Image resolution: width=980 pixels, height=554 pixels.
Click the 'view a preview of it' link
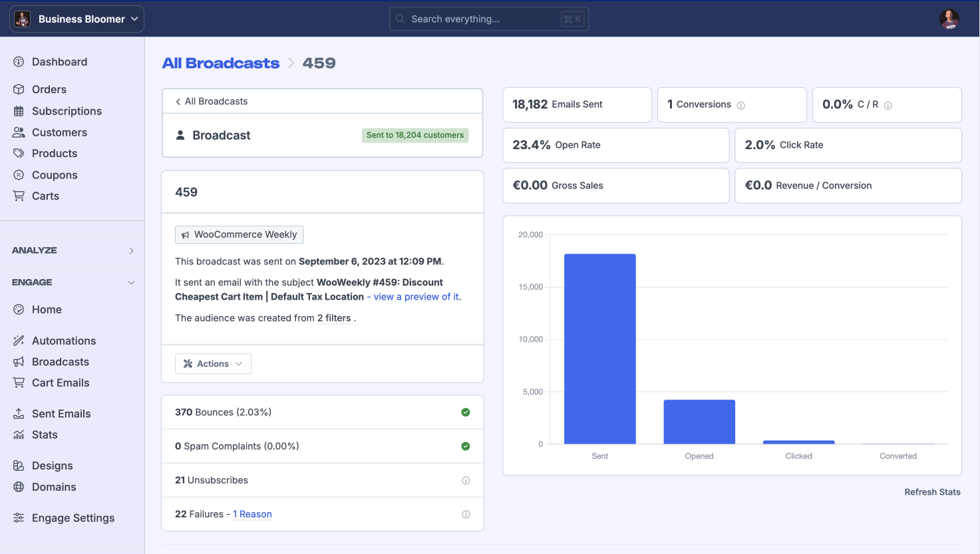(415, 296)
